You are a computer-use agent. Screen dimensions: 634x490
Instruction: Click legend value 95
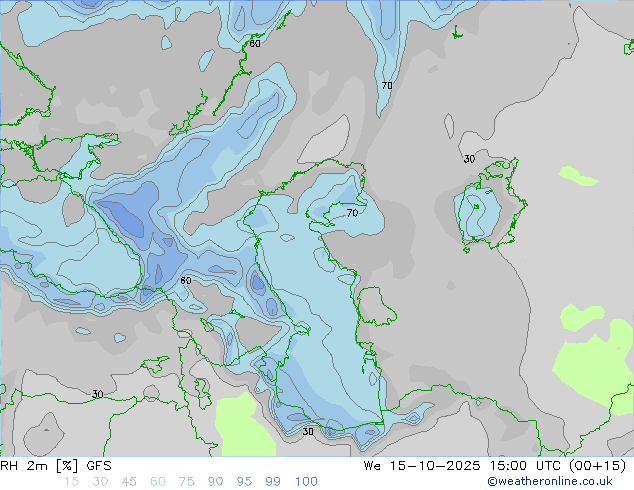244,482
